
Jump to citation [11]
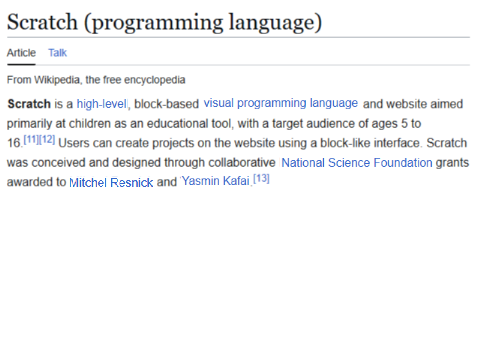(x=31, y=139)
